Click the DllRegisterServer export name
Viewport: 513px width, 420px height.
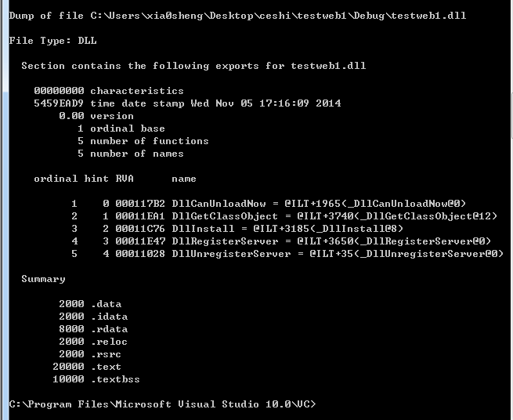click(225, 241)
